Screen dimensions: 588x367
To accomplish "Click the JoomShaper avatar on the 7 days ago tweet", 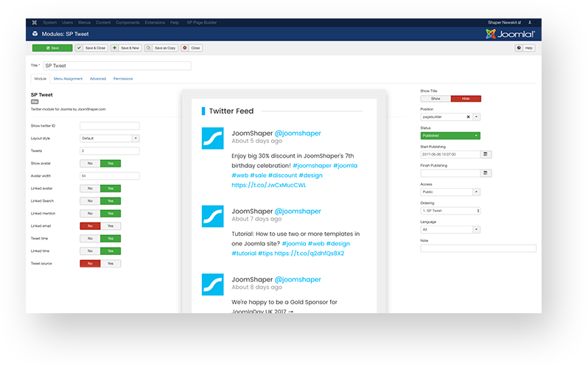I will click(213, 217).
